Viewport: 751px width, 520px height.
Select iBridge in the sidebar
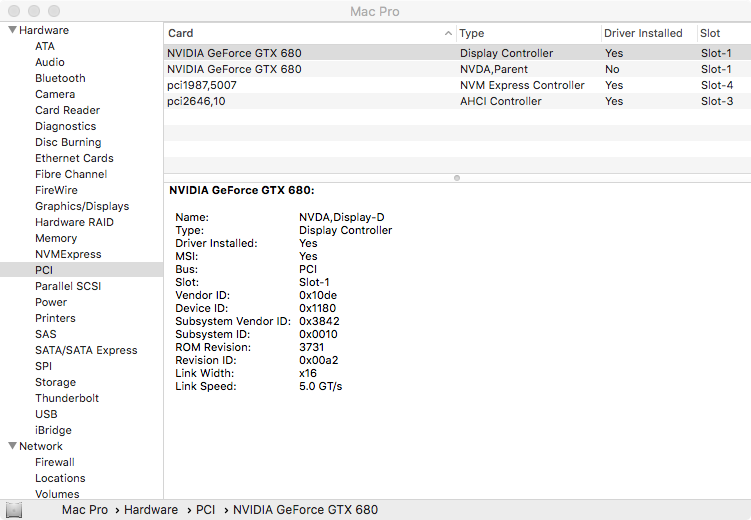pyautogui.click(x=53, y=430)
